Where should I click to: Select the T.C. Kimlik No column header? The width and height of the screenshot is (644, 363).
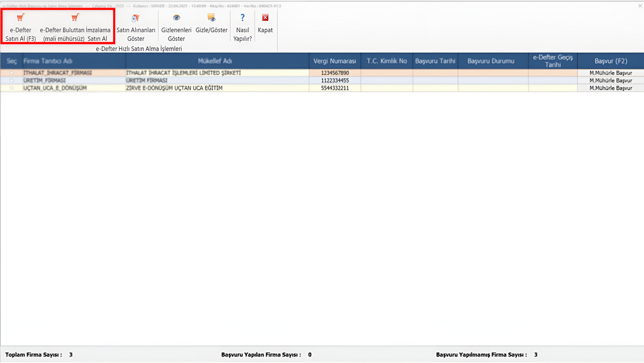(x=387, y=61)
